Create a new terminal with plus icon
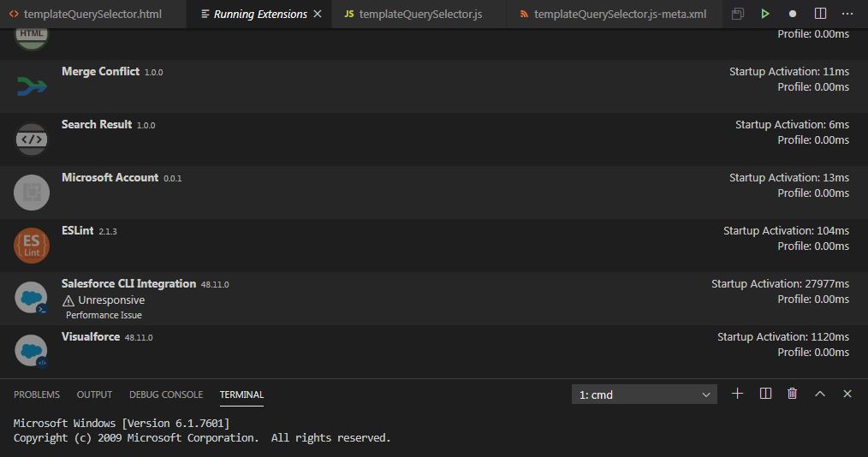Image resolution: width=868 pixels, height=457 pixels. [737, 394]
